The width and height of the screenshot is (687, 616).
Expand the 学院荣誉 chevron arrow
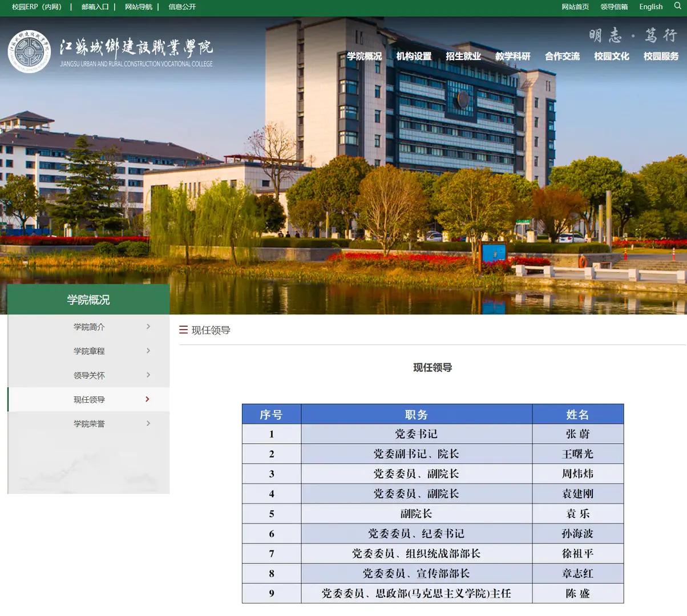(x=148, y=423)
